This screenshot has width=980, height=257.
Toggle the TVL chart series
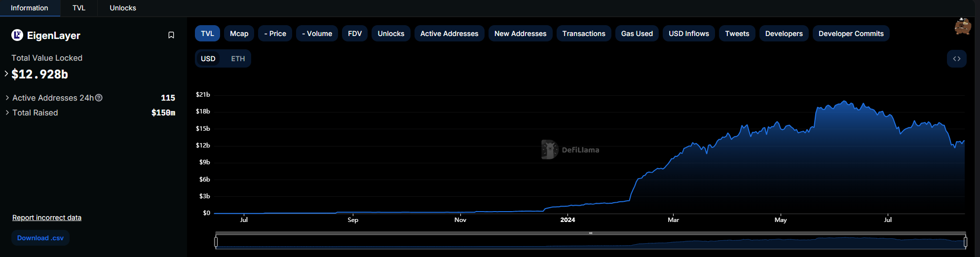(207, 34)
